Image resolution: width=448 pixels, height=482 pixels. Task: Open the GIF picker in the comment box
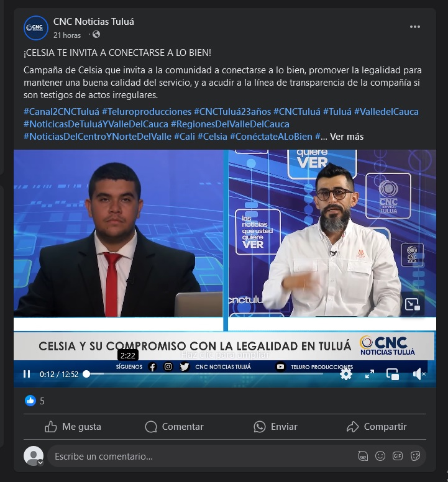coord(398,456)
